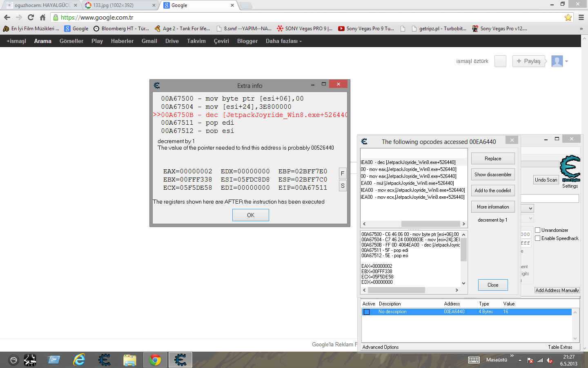Open Görseller in the Google bar
This screenshot has width=588, height=368.
[x=71, y=41]
